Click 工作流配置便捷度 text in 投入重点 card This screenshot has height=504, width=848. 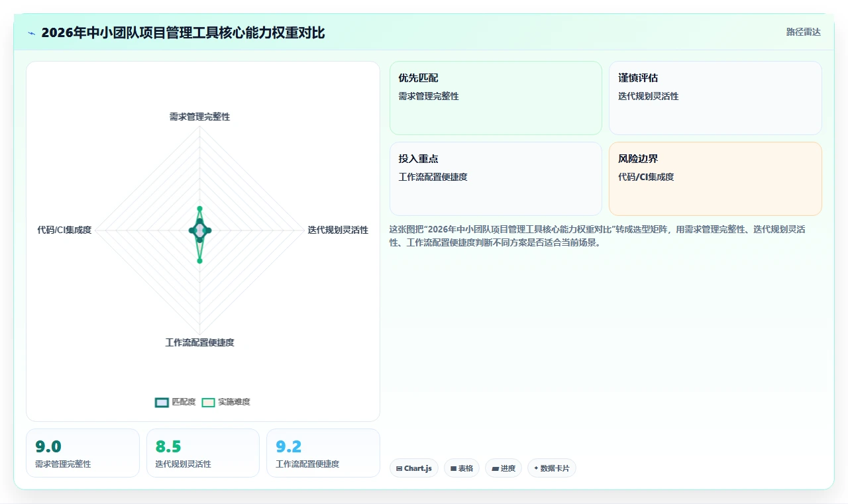point(433,177)
